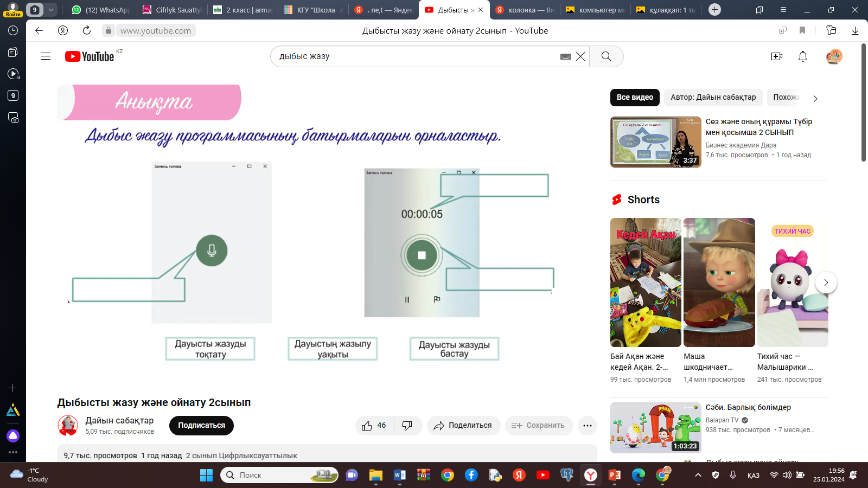Open the Бай Ақан Short thumbnail
This screenshot has width=868, height=488.
[x=646, y=282]
